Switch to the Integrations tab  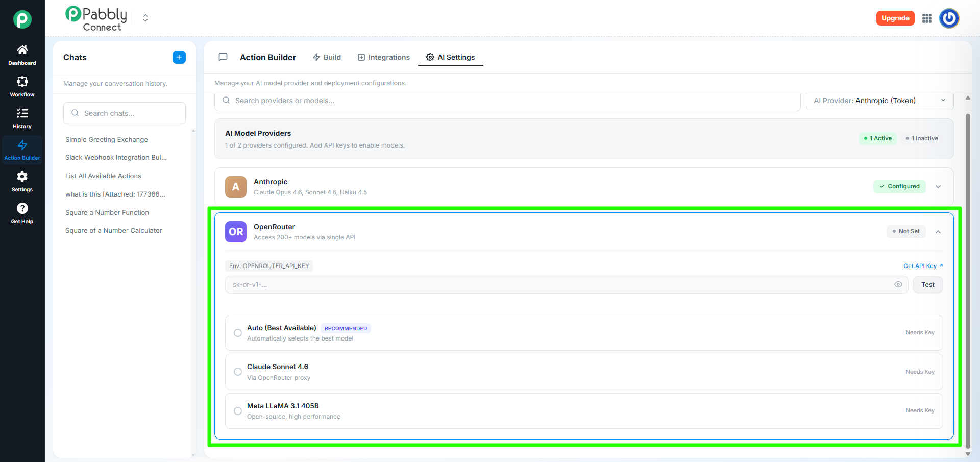(383, 57)
